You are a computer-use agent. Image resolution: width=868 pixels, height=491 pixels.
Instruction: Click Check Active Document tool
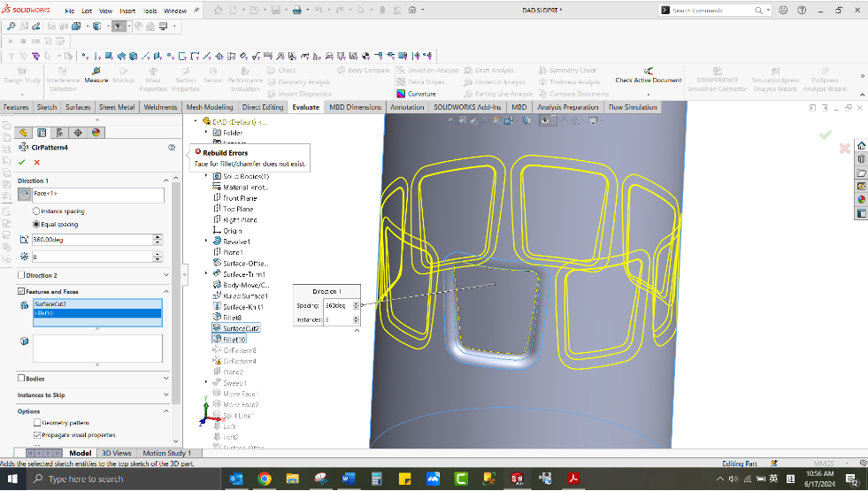(x=649, y=76)
